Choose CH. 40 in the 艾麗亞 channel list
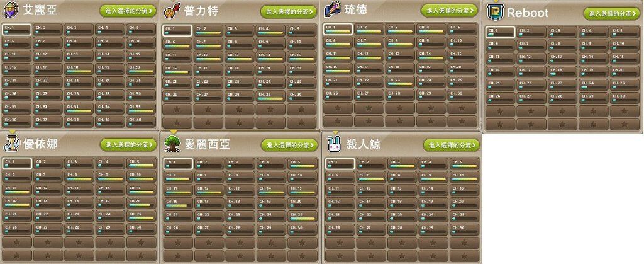Image resolution: width=644 pixels, height=264 pixels. [142, 122]
